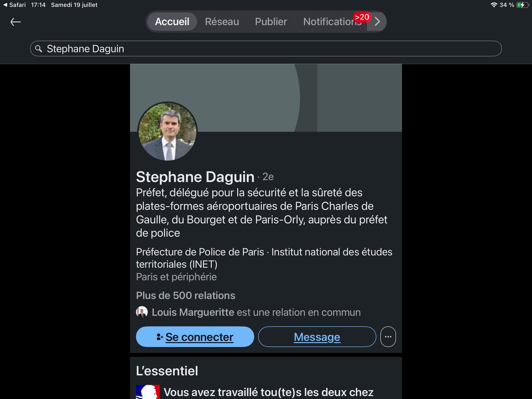
Task: Click the search field containing Stephane Daguin
Action: click(266, 49)
